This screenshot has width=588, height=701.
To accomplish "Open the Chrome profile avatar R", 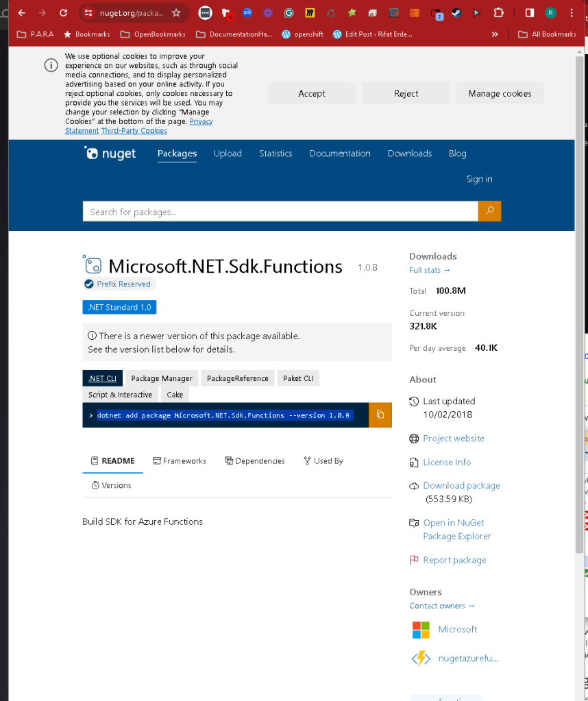I will pos(550,13).
